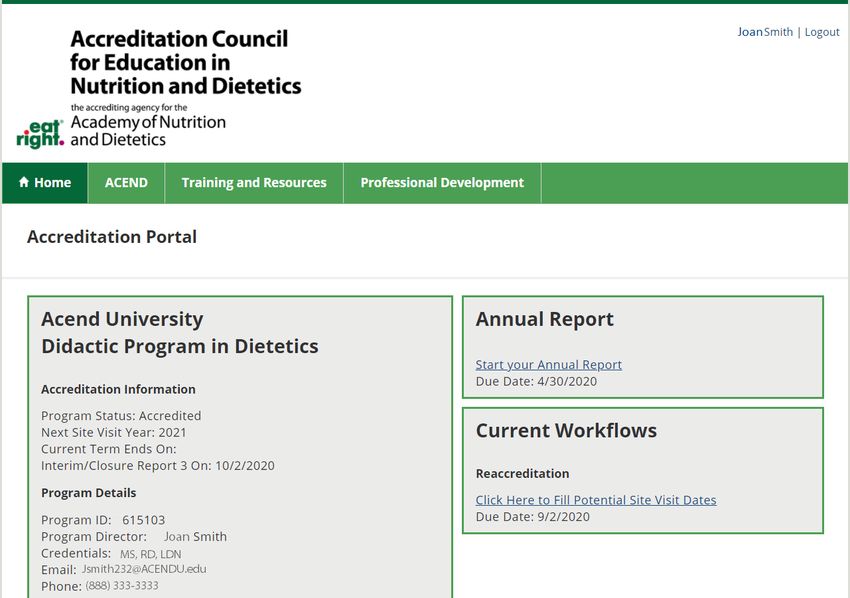The image size is (850, 598).
Task: Click the Annual Report panel heading
Action: (545, 319)
